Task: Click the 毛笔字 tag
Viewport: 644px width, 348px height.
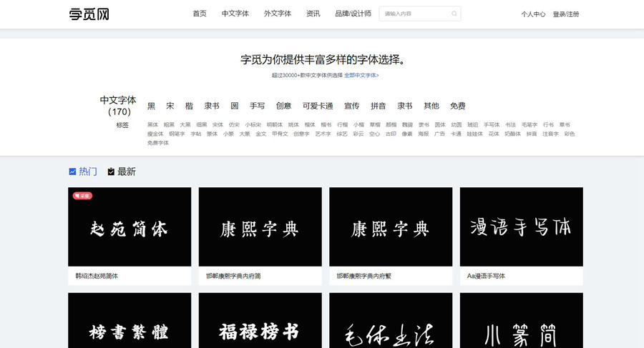Action: 530,125
